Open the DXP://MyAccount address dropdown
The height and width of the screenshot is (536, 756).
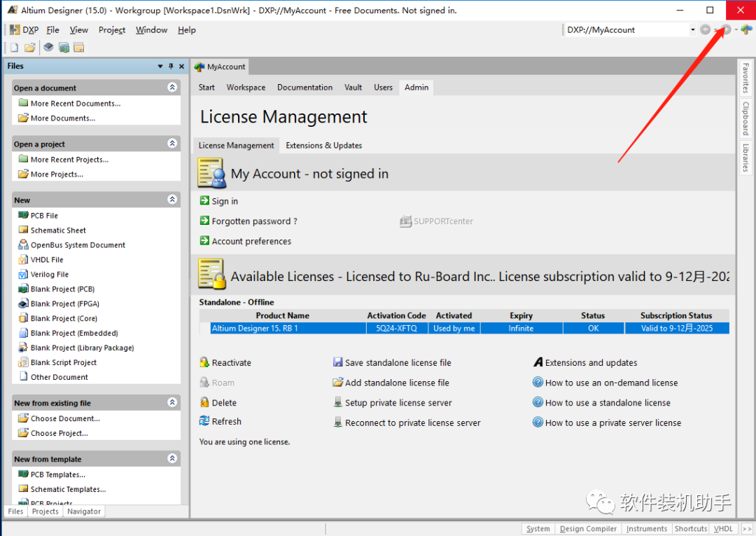[x=693, y=30]
